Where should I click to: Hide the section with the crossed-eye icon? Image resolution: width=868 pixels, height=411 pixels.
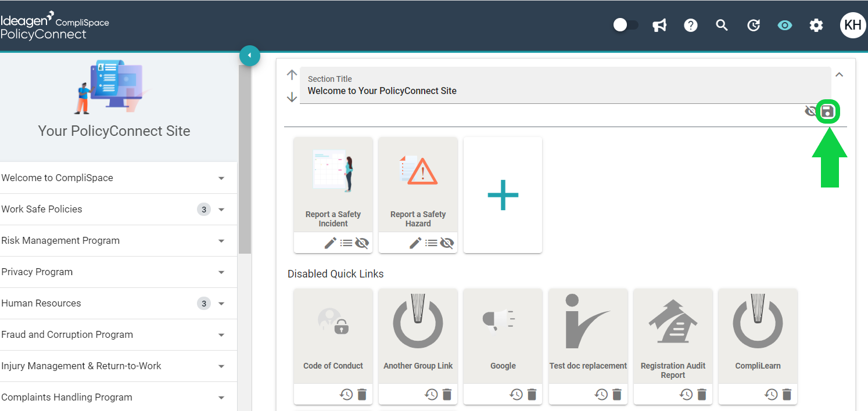tap(810, 111)
